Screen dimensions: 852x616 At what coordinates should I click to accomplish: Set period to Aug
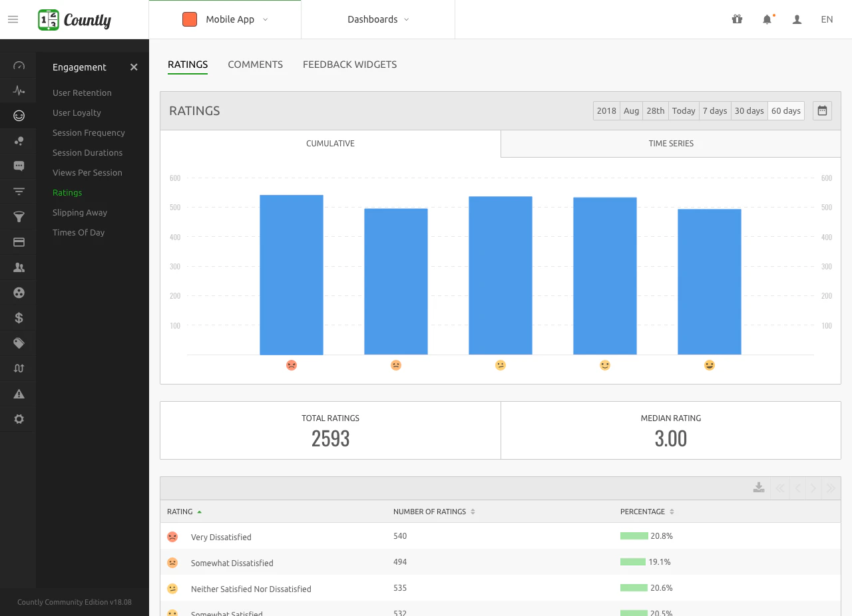(x=632, y=111)
